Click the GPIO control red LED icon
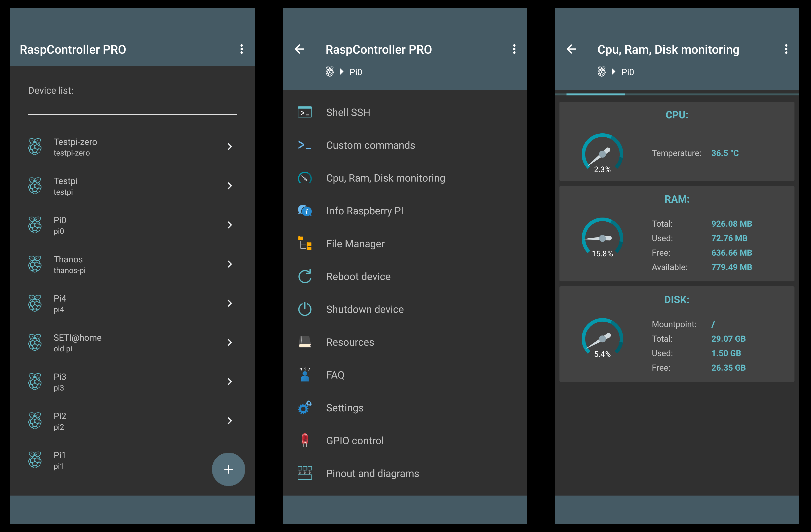The image size is (811, 532). [305, 440]
